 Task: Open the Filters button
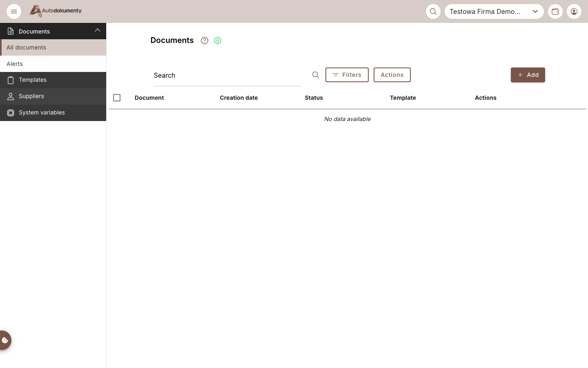pos(347,75)
